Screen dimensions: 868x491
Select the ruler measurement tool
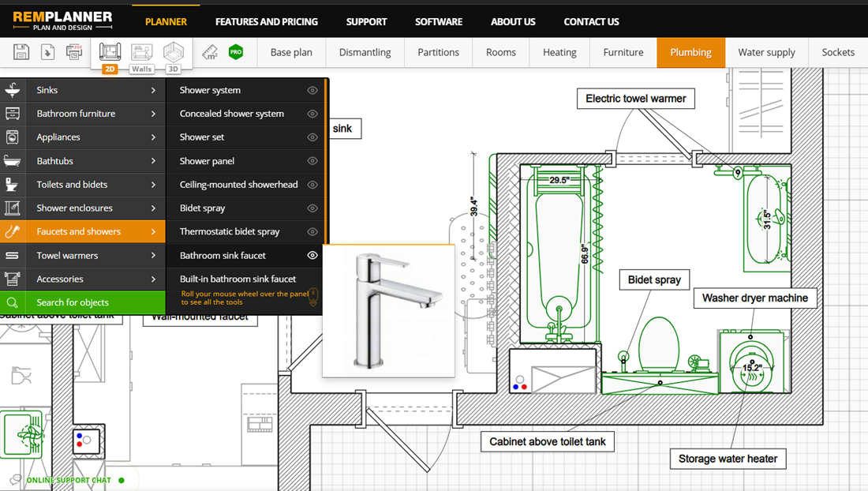tap(210, 53)
